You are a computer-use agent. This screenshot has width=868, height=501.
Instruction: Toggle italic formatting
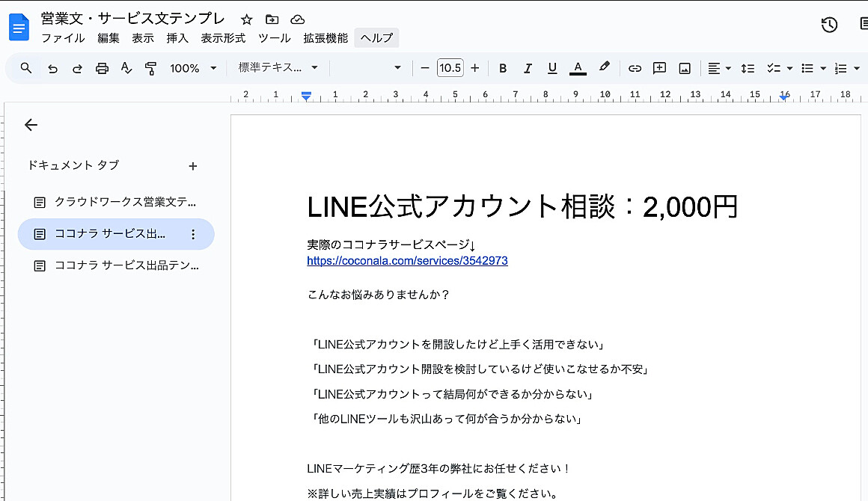coord(528,69)
